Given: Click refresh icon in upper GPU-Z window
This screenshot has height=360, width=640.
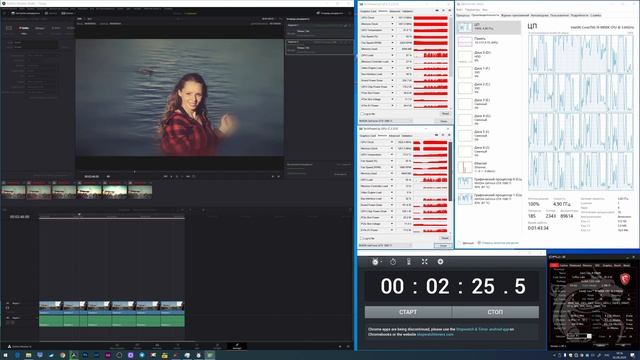Looking at the screenshot, I should click(x=443, y=11).
